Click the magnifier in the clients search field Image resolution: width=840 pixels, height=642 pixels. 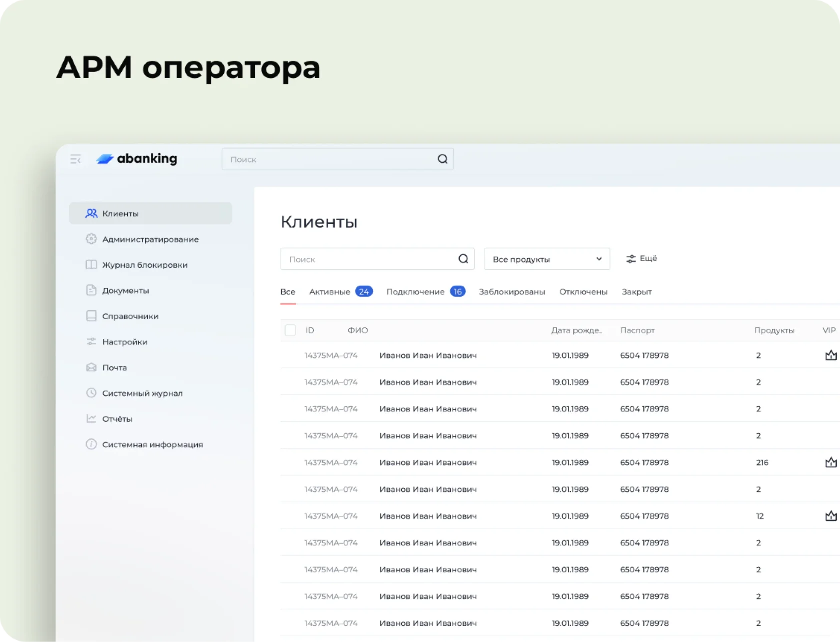(463, 259)
